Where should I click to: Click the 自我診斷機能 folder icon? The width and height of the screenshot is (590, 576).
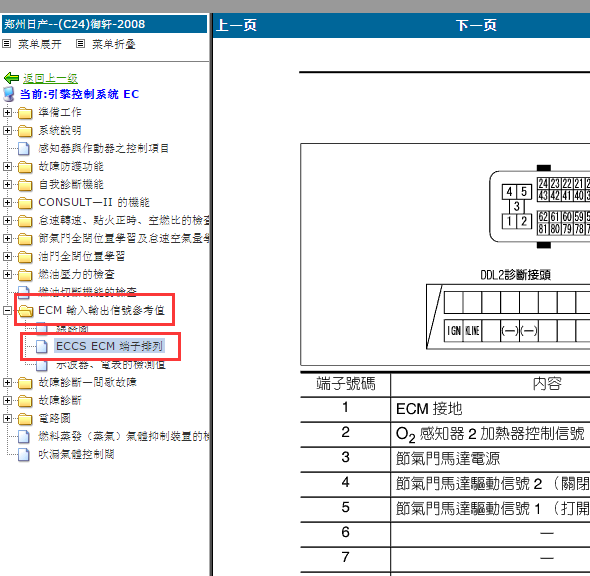pos(25,185)
